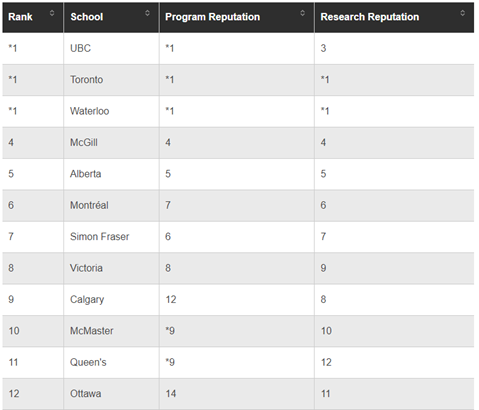Viewport: 479px width, 410px height.
Task: Click the McMaster row name
Action: tap(92, 331)
